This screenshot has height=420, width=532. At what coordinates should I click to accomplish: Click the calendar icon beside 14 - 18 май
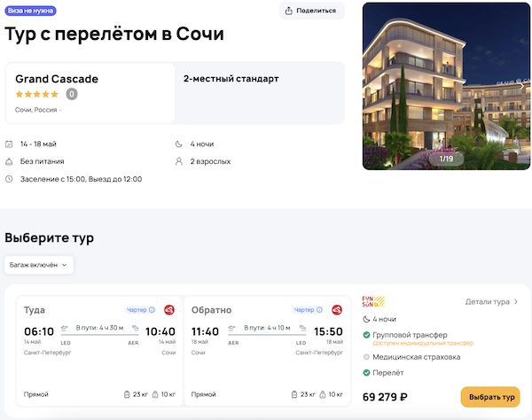coord(9,144)
